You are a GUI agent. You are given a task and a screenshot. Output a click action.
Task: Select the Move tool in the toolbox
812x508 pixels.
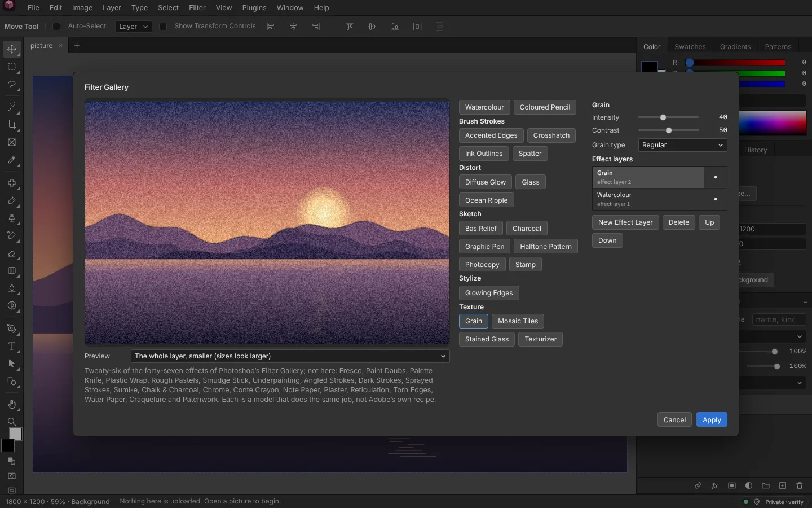12,49
